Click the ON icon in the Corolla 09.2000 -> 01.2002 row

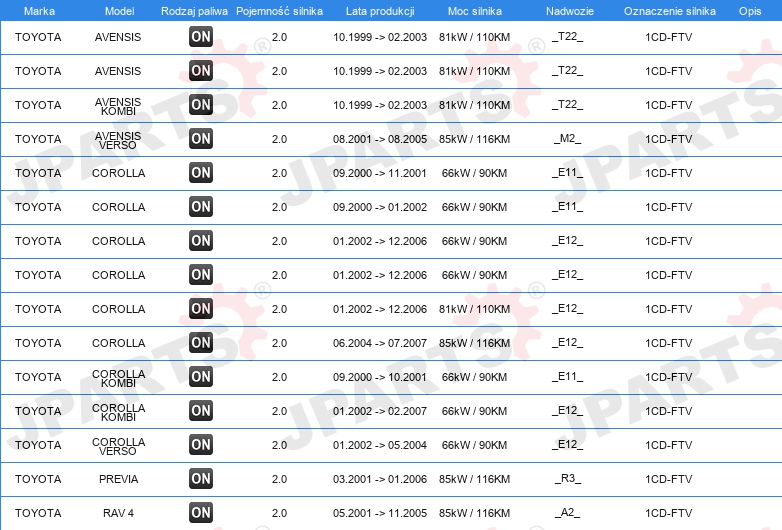point(201,206)
